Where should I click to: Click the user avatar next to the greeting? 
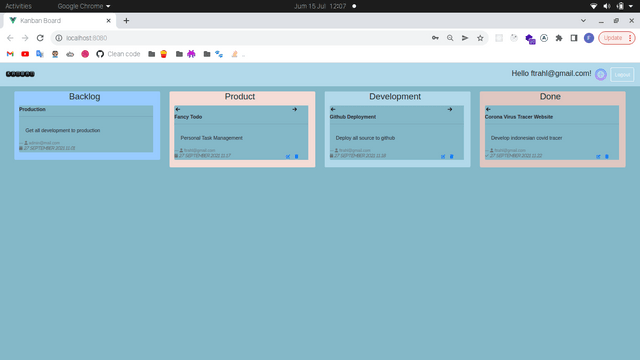coord(600,74)
